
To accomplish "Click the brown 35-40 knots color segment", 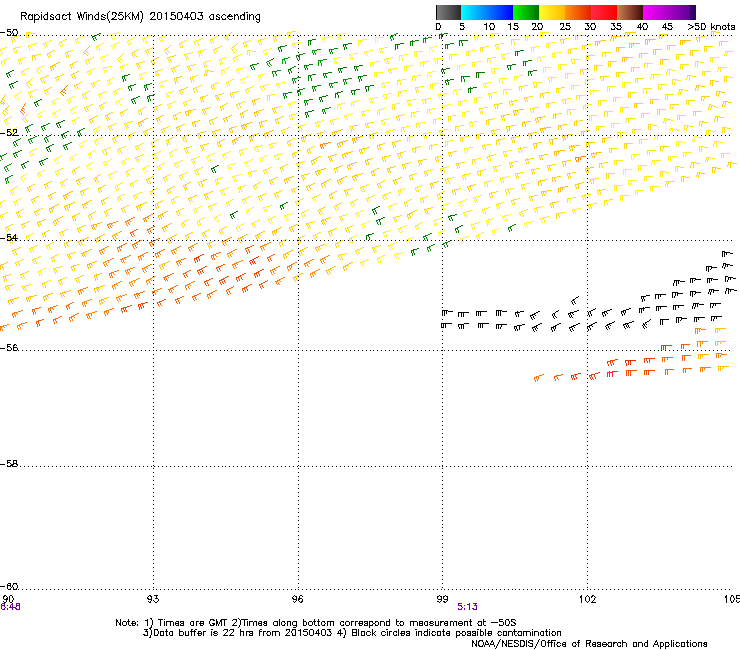I will point(630,12).
